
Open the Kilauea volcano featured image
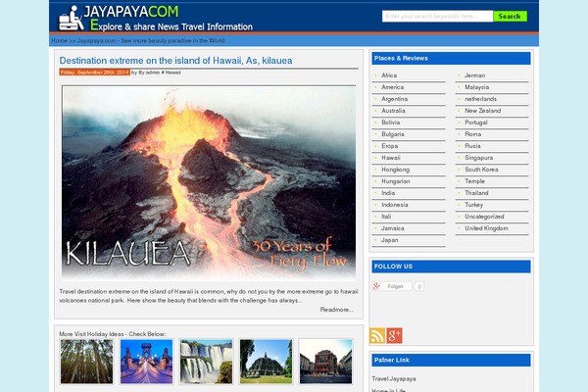click(x=209, y=182)
